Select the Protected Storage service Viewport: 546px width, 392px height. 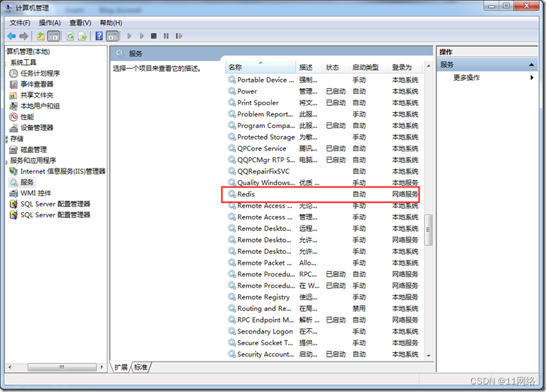(x=324, y=137)
